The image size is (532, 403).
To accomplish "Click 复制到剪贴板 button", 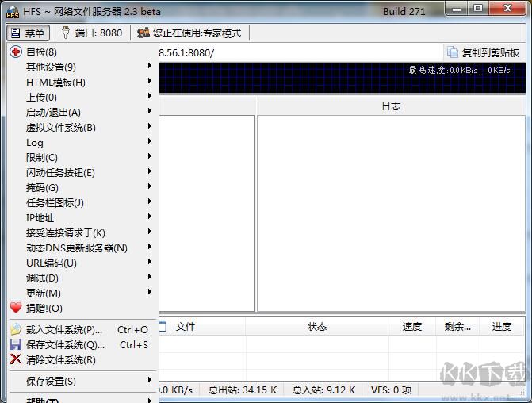I will pos(484,52).
